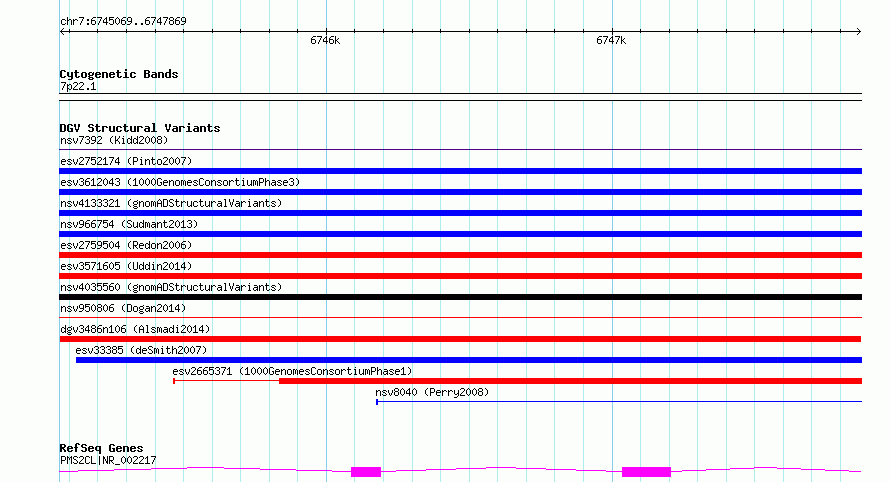Click the red bar under esv2759504
This screenshot has width=890, height=482.
point(460,255)
